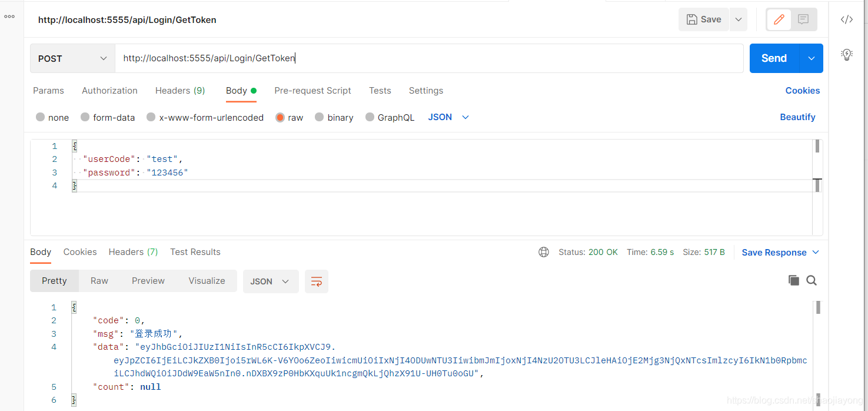Open the POST method dropdown
Image resolution: width=868 pixels, height=411 pixels.
(72, 58)
